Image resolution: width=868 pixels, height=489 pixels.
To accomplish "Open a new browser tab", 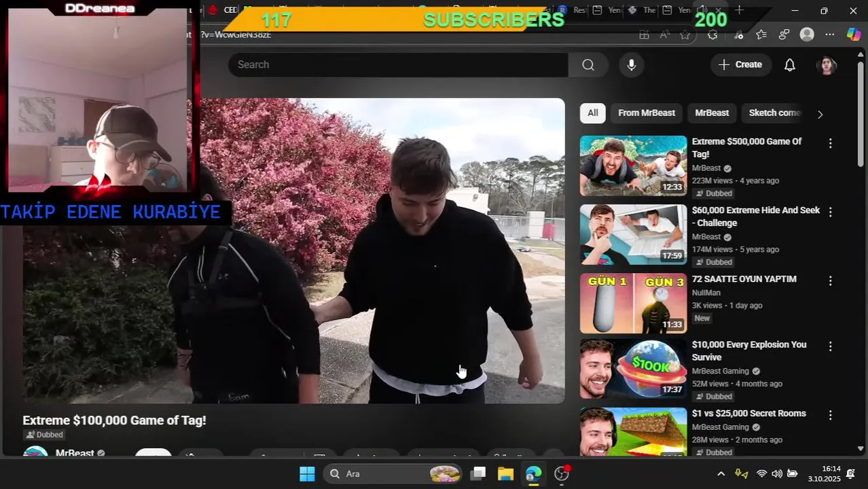I will click(740, 10).
